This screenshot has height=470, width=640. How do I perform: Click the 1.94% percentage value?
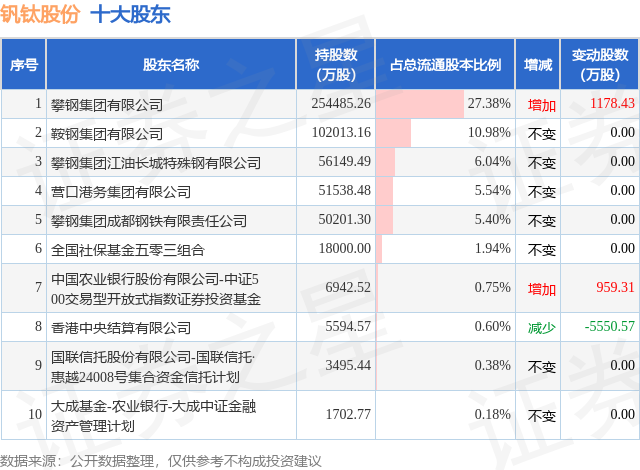coord(492,248)
